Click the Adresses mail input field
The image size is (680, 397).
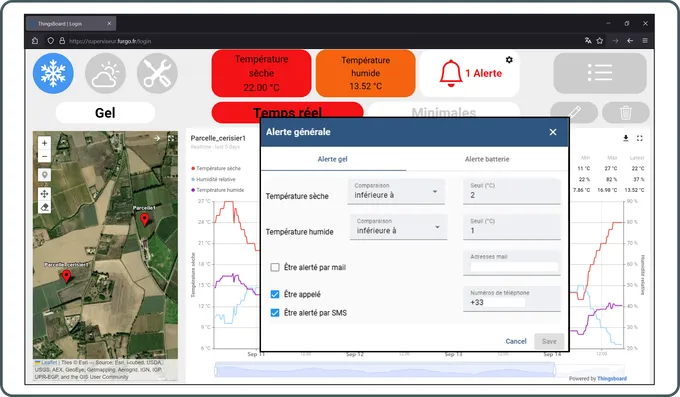click(x=512, y=262)
